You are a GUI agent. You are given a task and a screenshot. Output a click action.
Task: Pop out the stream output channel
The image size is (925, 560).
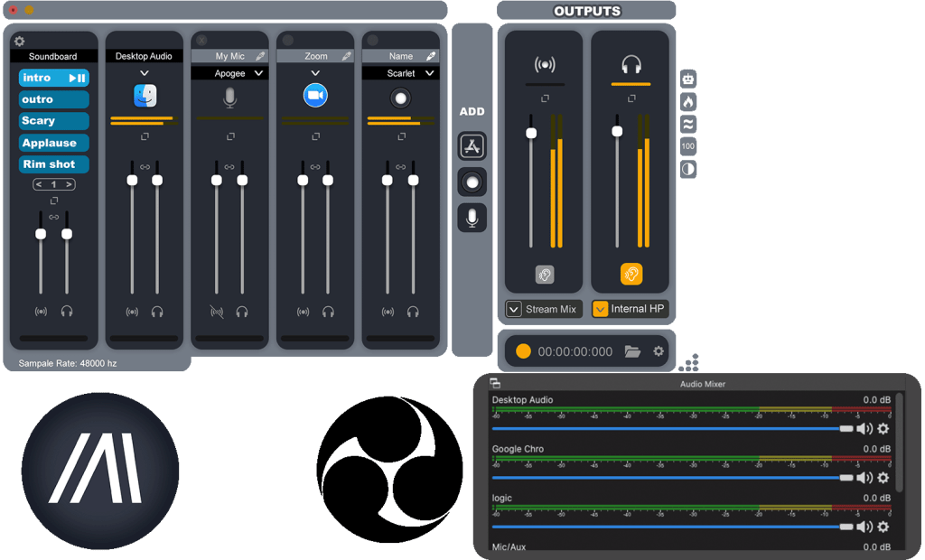click(x=545, y=98)
